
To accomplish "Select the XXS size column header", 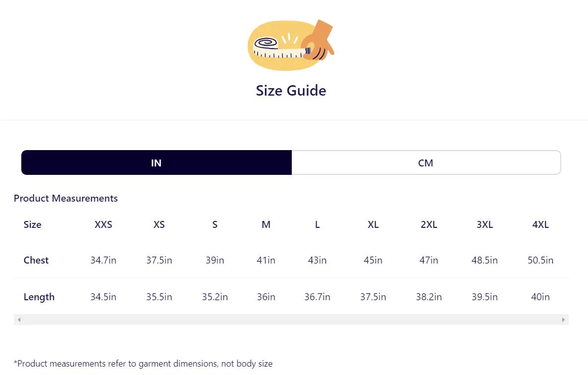I will [103, 224].
